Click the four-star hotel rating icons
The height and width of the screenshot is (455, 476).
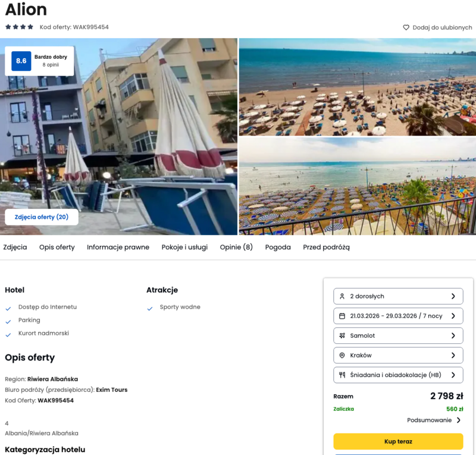[19, 27]
